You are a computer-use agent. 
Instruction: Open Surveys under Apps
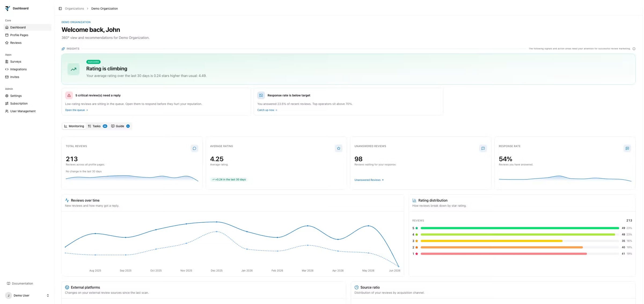point(27,62)
